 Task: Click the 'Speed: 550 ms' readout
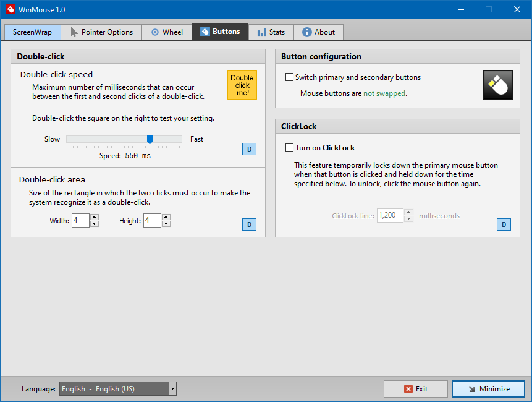pos(125,156)
